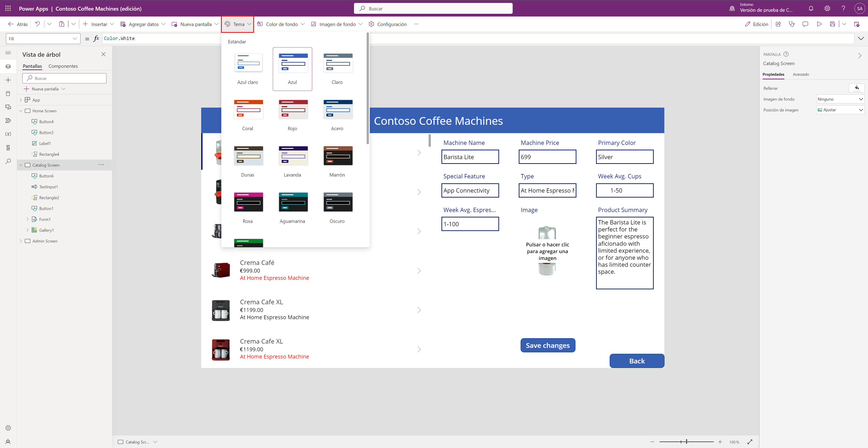Click the header Buscar search field
Image resolution: width=868 pixels, height=448 pixels.
click(433, 8)
